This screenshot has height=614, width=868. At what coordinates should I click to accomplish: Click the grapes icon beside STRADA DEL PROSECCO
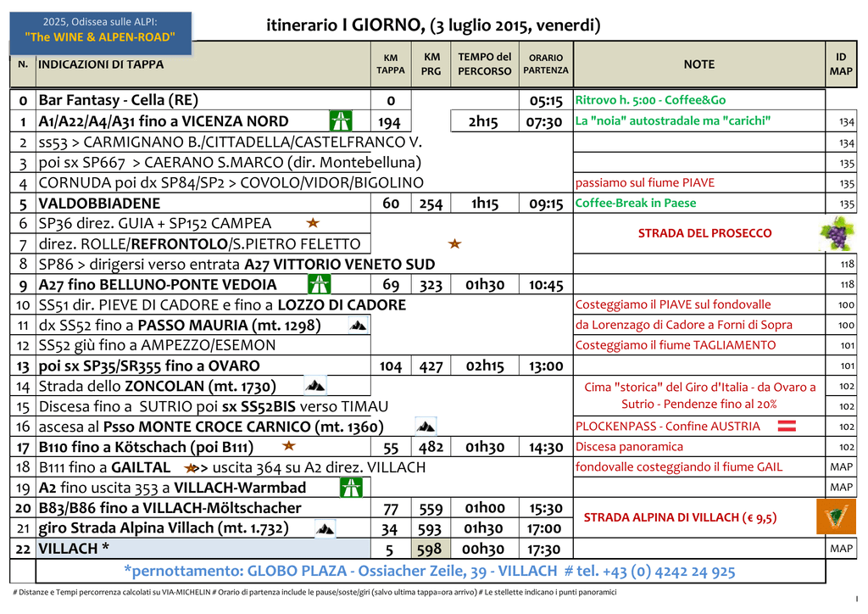[837, 233]
